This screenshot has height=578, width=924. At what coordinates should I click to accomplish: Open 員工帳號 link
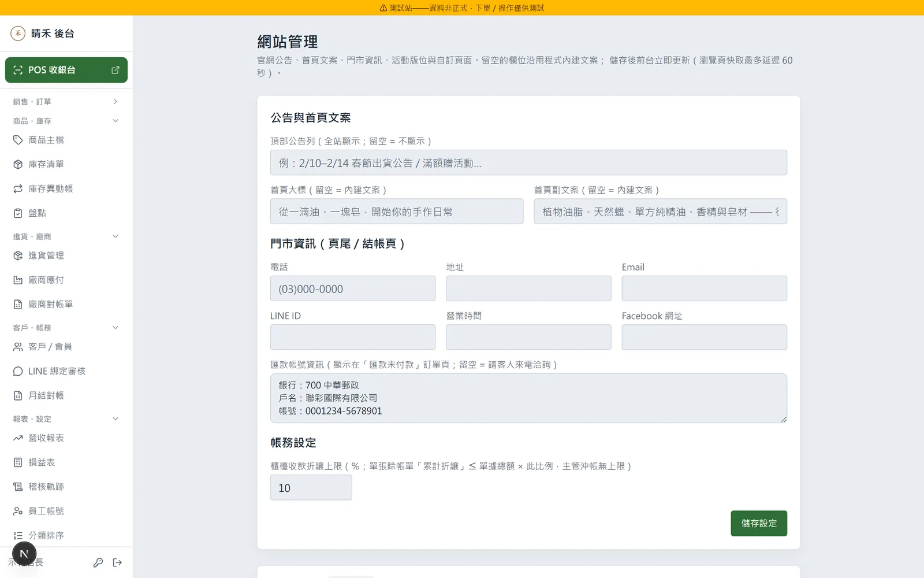pos(66,511)
